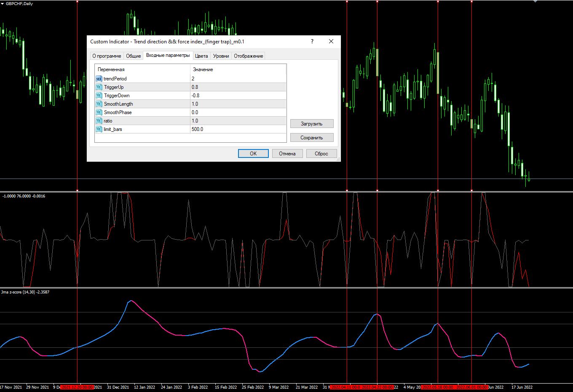The width and height of the screenshot is (573, 392).
Task: Select the limit_bars value 500.0
Action: [x=238, y=129]
